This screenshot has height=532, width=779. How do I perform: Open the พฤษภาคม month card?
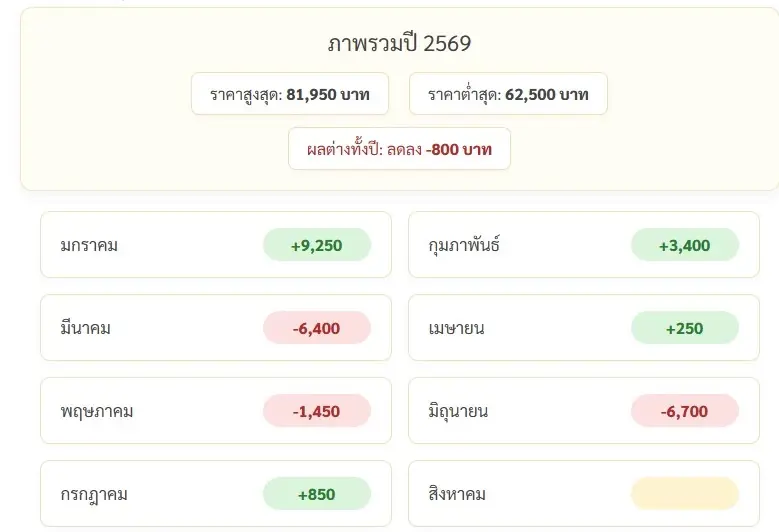(x=216, y=410)
